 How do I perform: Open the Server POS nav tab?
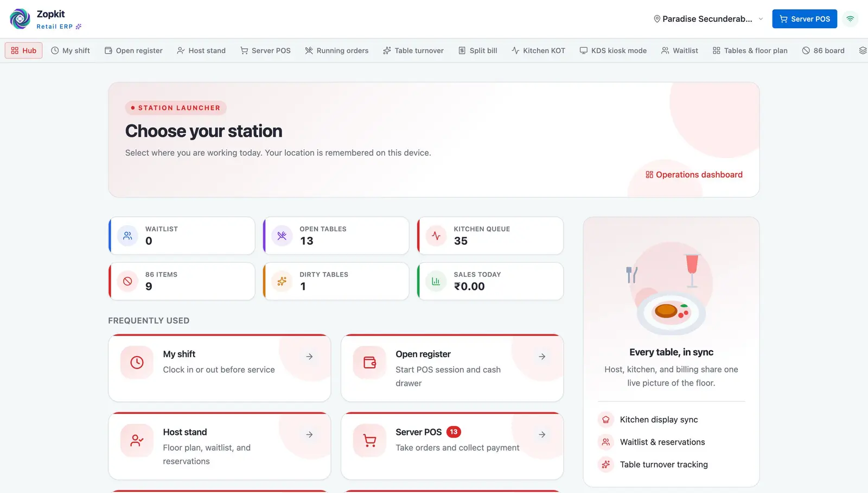[265, 50]
